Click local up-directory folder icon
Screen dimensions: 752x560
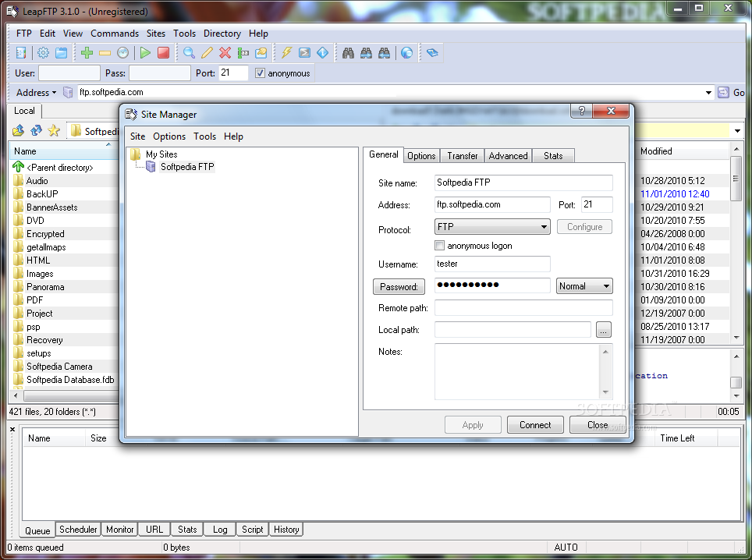coord(18,130)
